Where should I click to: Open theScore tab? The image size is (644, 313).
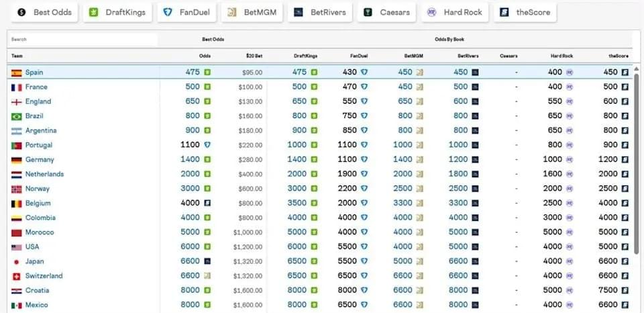(525, 12)
